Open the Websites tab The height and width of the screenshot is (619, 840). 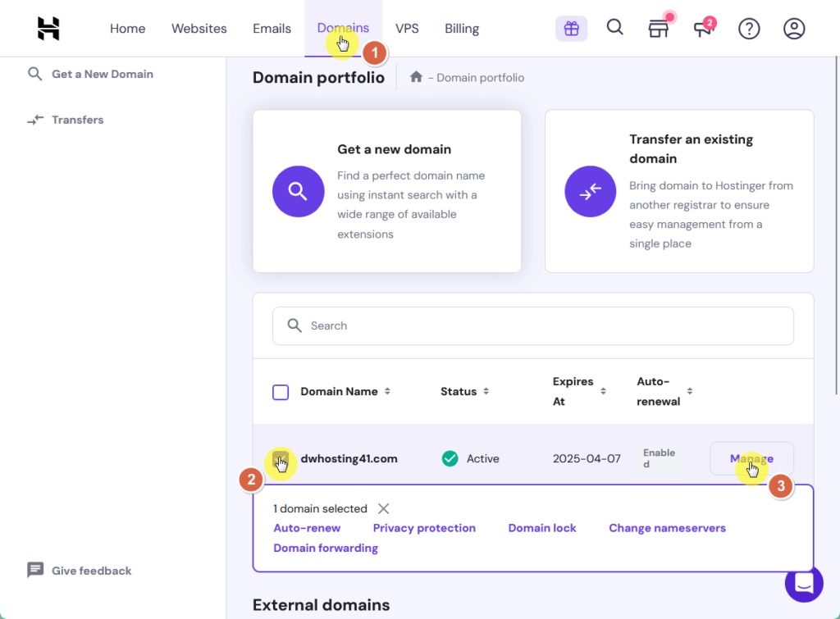click(x=199, y=29)
